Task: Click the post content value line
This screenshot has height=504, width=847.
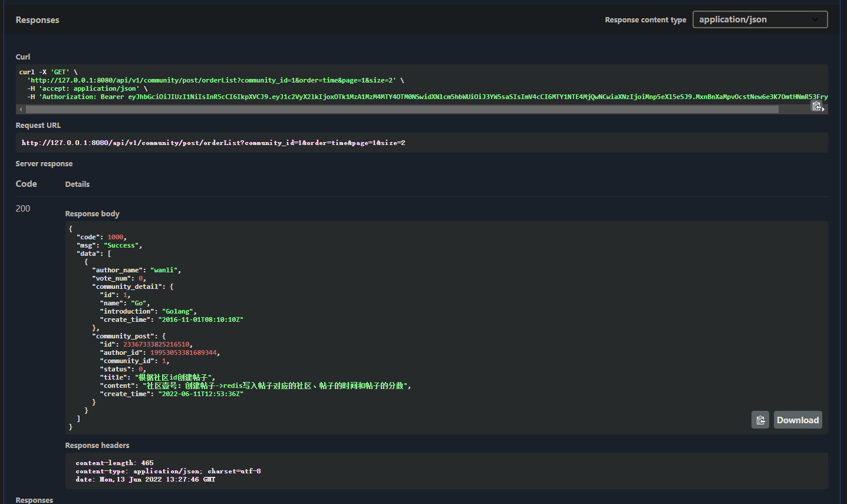Action: 256,386
